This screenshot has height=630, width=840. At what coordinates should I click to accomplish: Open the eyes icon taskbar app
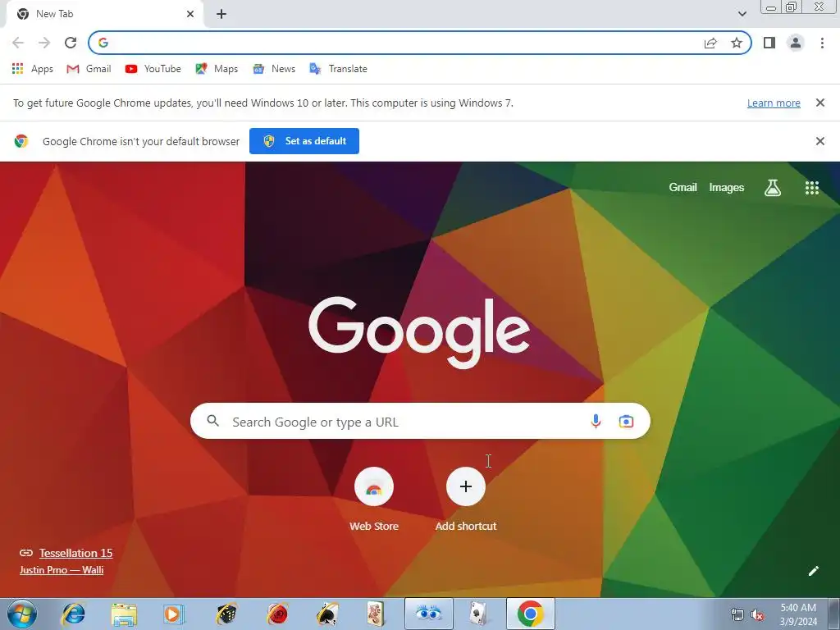click(x=428, y=614)
